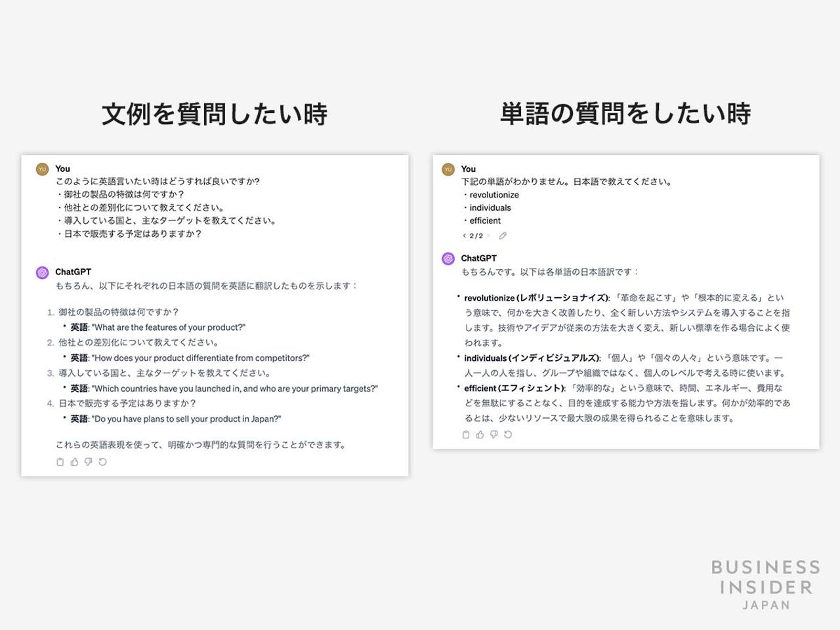Regenerate the English translation response

coord(102,461)
